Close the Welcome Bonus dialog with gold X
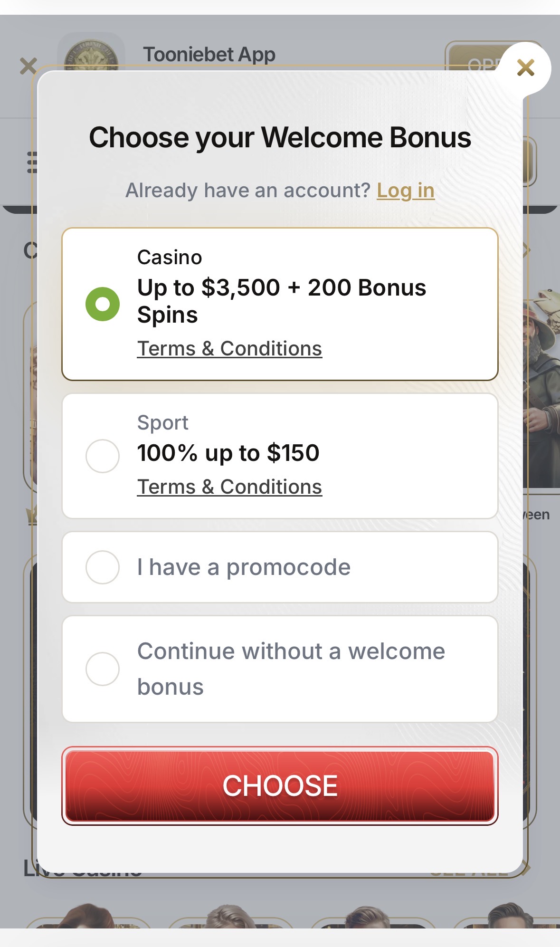This screenshot has width=560, height=947. [x=525, y=68]
